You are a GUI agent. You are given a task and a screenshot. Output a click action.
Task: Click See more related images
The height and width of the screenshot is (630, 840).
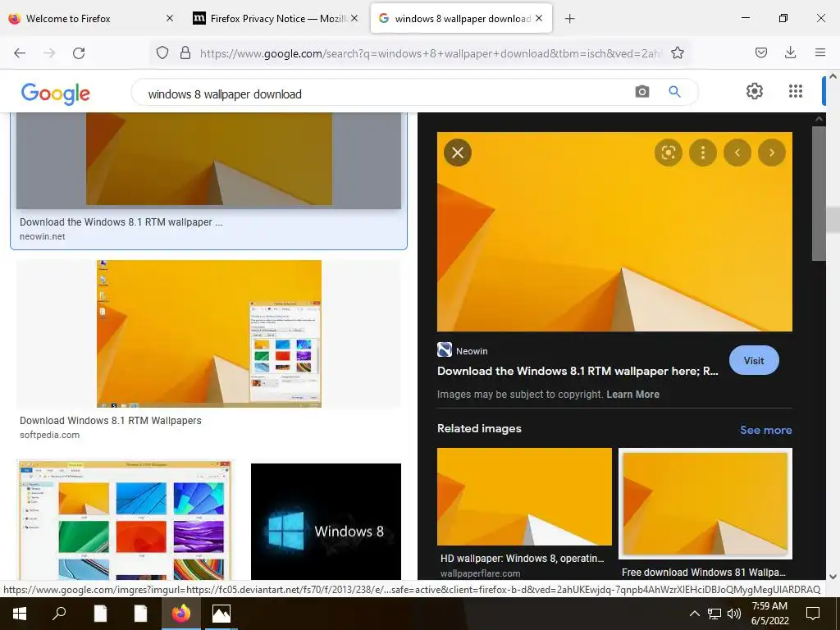[x=765, y=430]
